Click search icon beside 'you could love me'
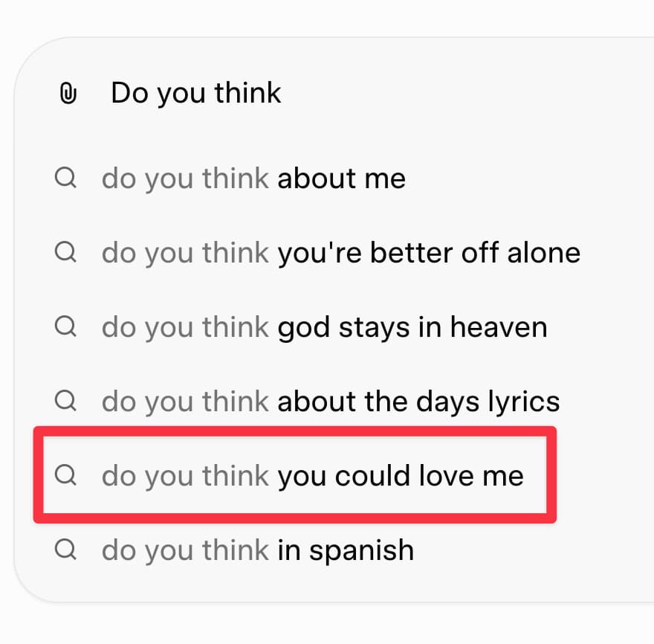The width and height of the screenshot is (654, 644). point(66,475)
